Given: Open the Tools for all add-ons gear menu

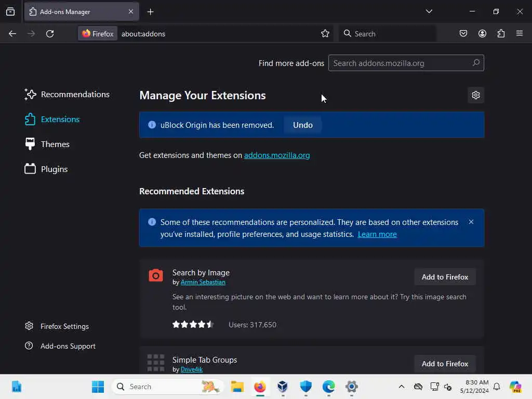Looking at the screenshot, I should tap(476, 96).
